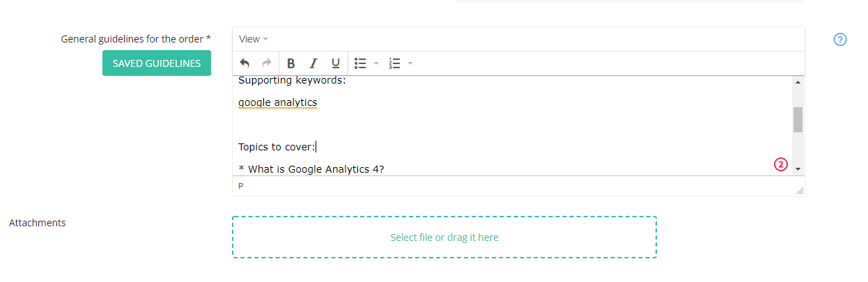Click the editor resize handle corner
This screenshot has width=868, height=282.
800,190
